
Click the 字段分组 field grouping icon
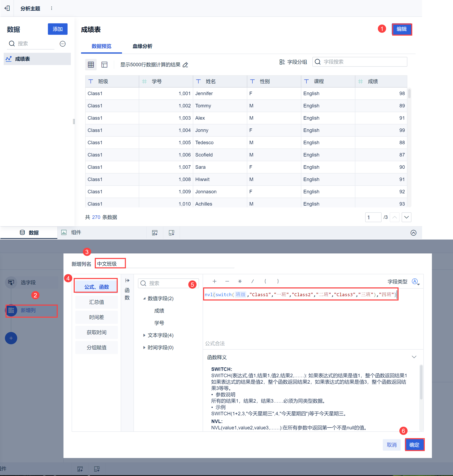pyautogui.click(x=282, y=62)
